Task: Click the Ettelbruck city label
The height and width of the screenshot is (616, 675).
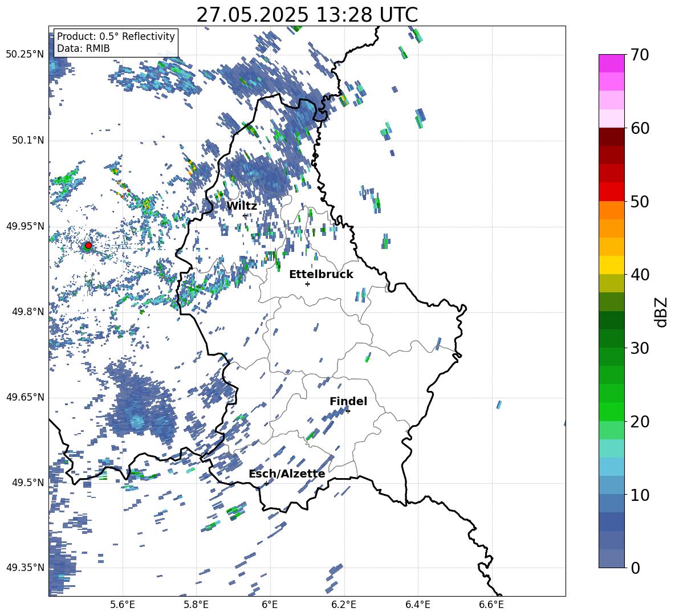Action: coord(321,275)
